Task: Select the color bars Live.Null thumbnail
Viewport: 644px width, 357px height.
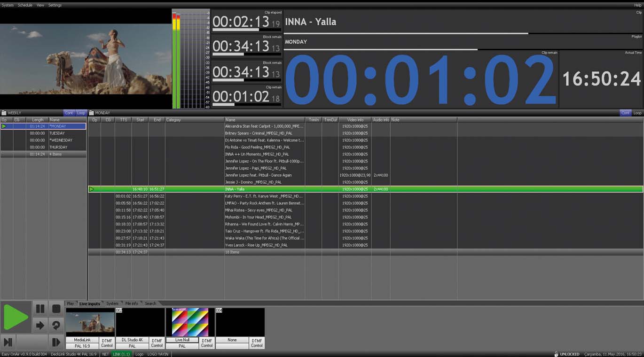Action: 190,322
